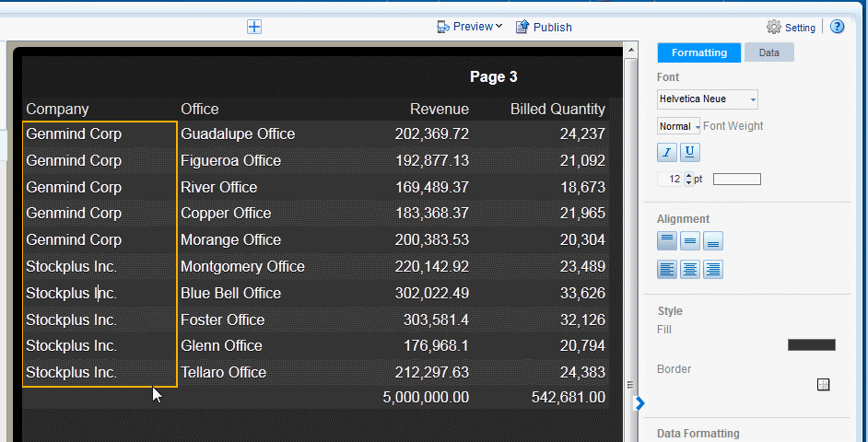This screenshot has width=868, height=442.
Task: Click the Montgomery Office cell
Action: 242,266
